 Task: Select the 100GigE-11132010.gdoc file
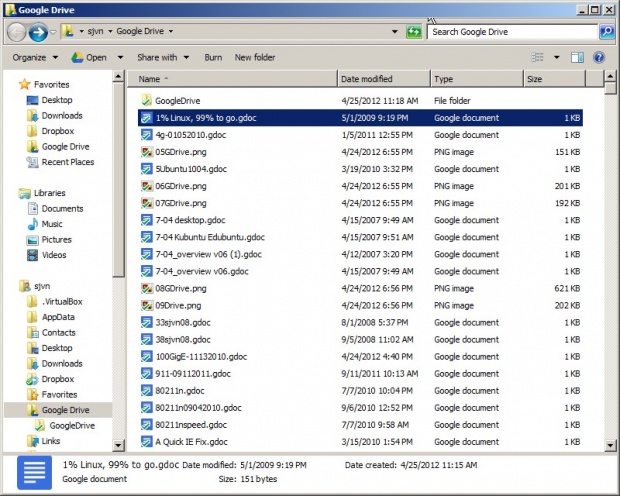click(201, 357)
